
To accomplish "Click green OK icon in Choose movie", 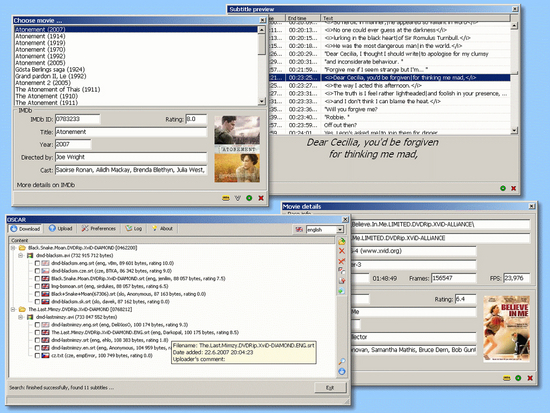I will pyautogui.click(x=249, y=198).
